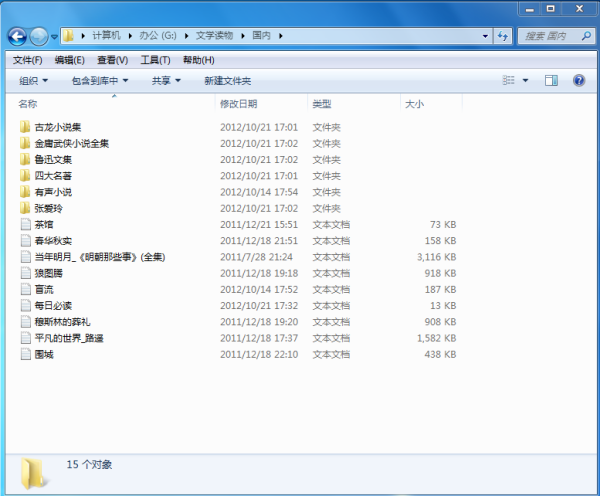
Task: Open the 包含到库中 dropdown
Action: (x=100, y=81)
